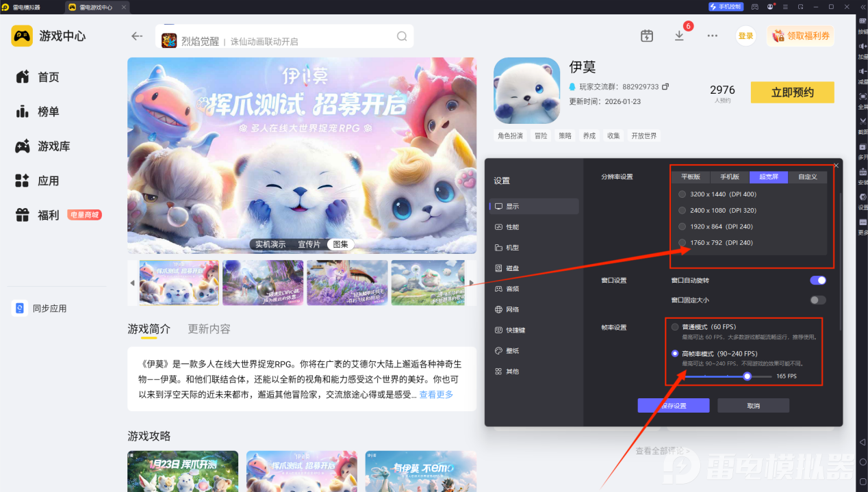Switch to 更新内容 tab
868x492 pixels.
coord(209,329)
